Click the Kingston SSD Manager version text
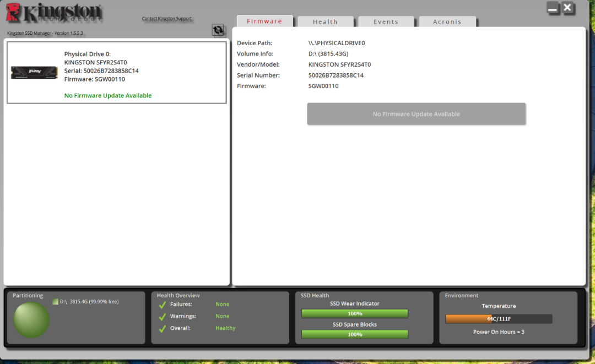This screenshot has height=364, width=595. [45, 33]
